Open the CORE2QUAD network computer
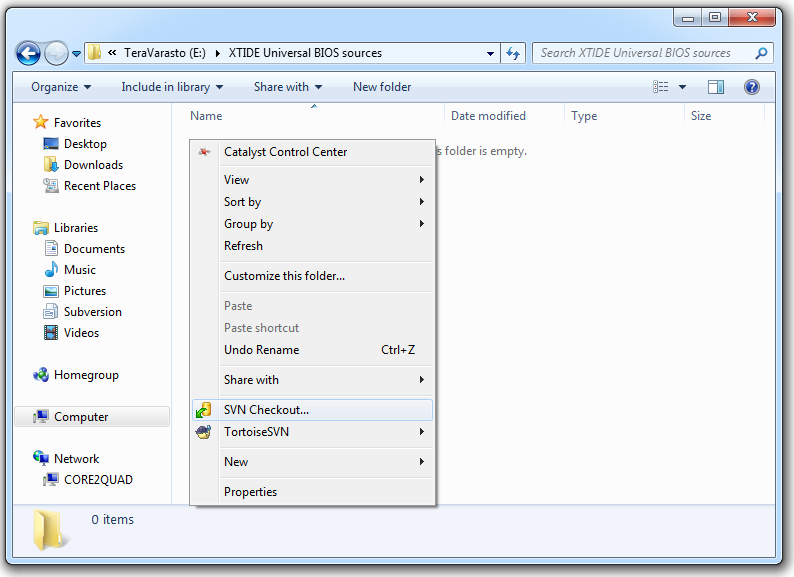This screenshot has height=577, width=794. [98, 480]
